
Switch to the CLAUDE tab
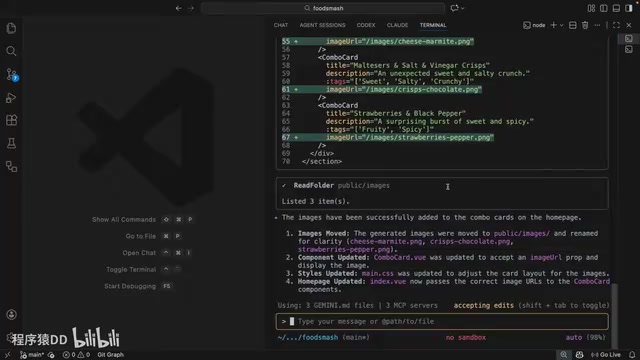(x=397, y=25)
